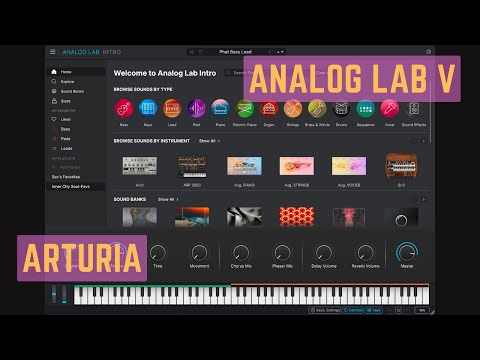Browse Electric Piano sounds type icon
Viewport: 480px width, 360px height.
click(245, 109)
